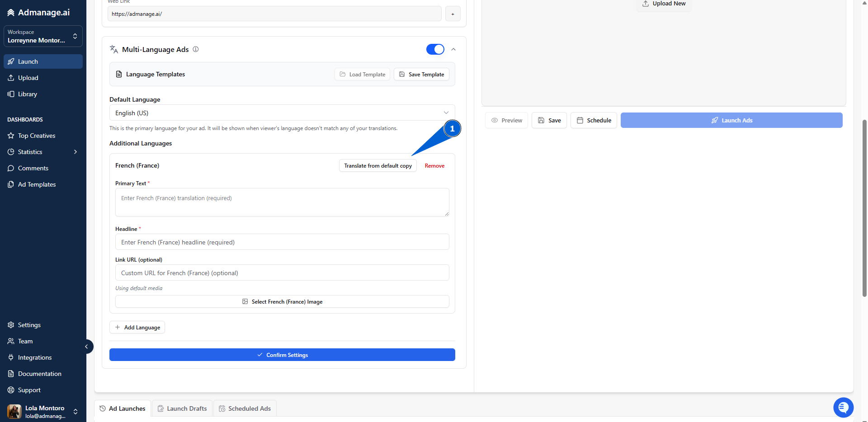Remove the French (France) language

434,166
